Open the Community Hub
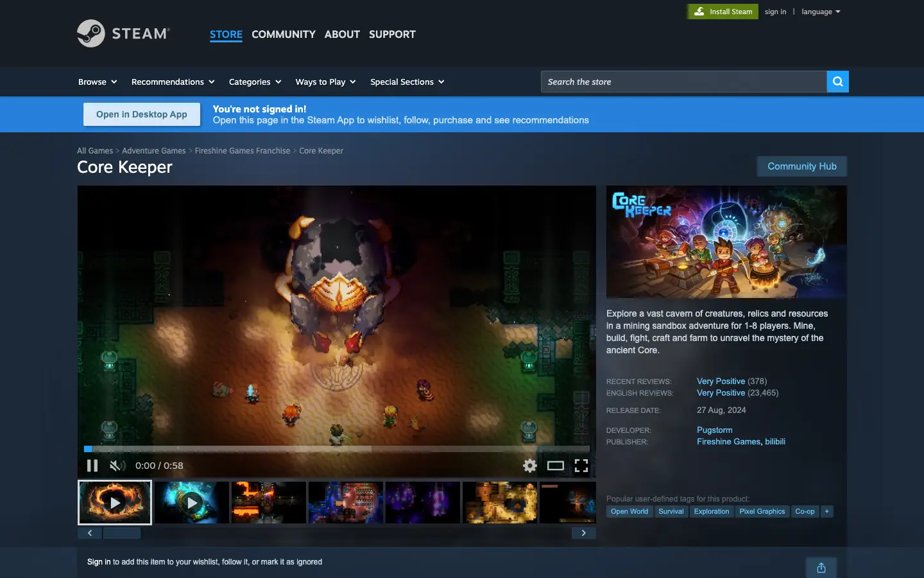This screenshot has width=924, height=578. (802, 166)
